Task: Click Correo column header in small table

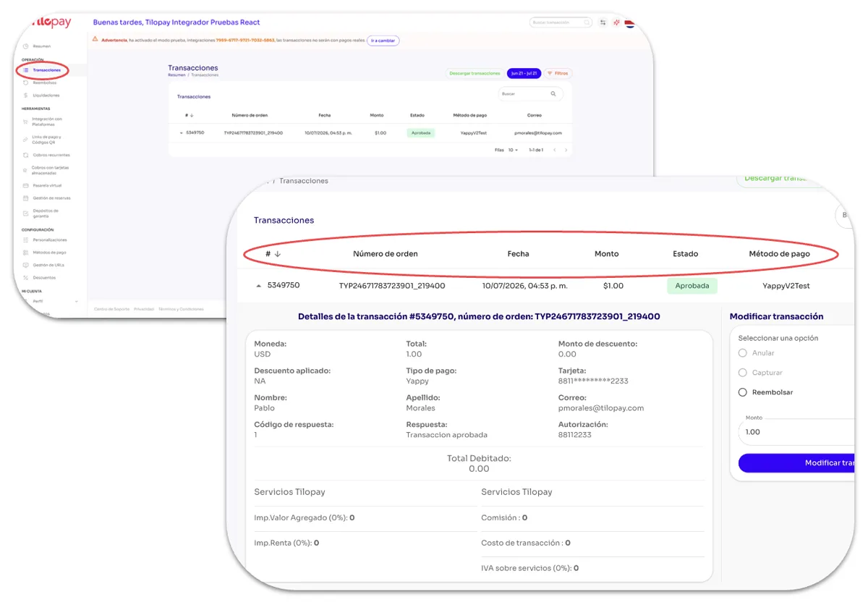Action: pyautogui.click(x=534, y=115)
